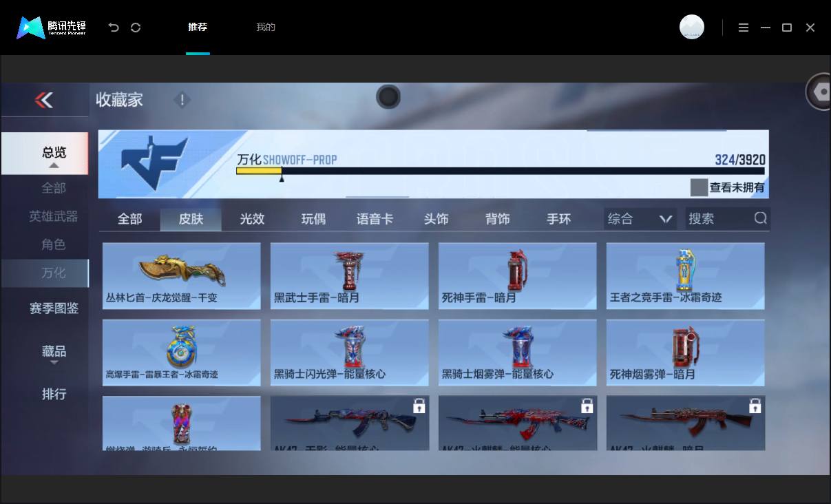Image resolution: width=831 pixels, height=504 pixels.
Task: Click the 收藏家 page title
Action: coord(119,100)
